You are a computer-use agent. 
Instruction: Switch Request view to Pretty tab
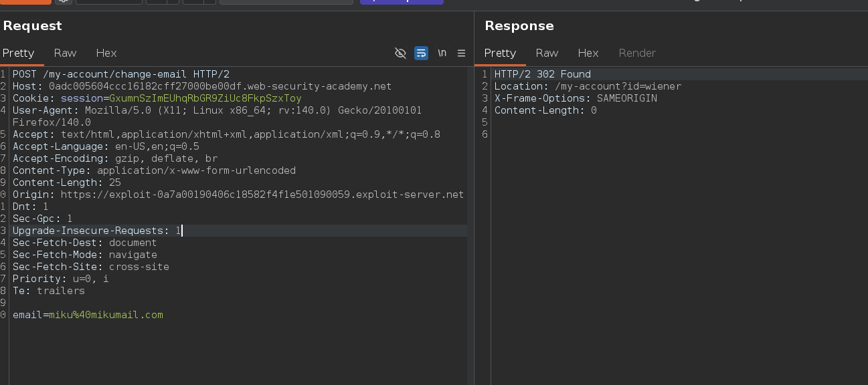coord(18,53)
